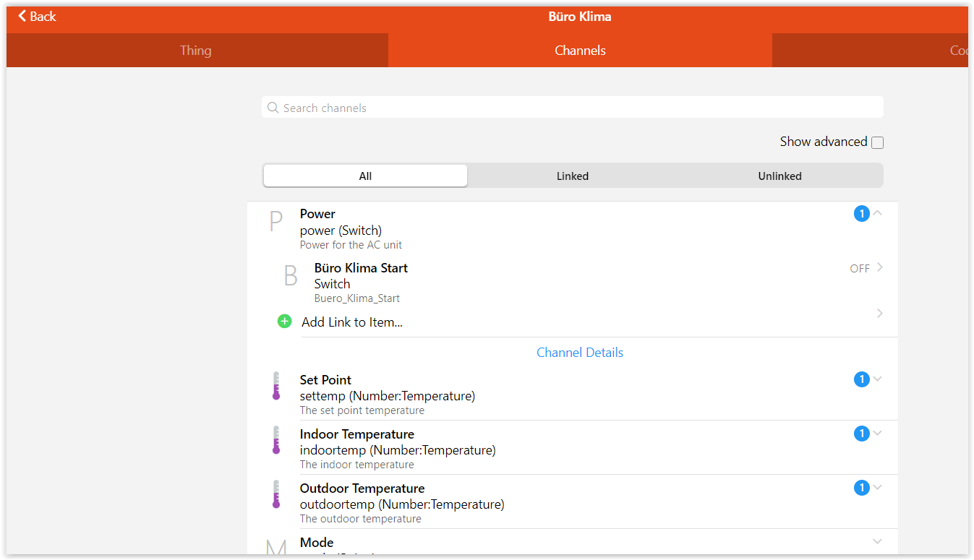The width and height of the screenshot is (974, 560).
Task: Click the Back arrow icon
Action: 23,16
